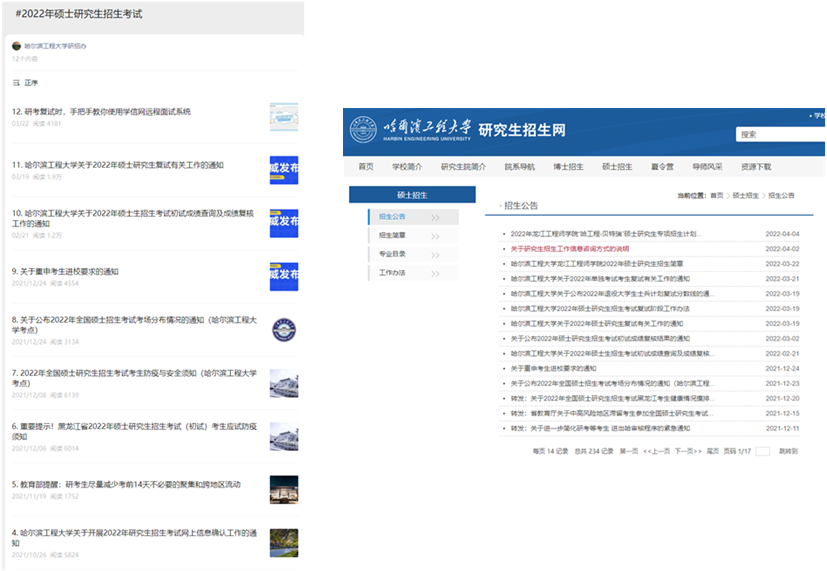
Task: Open website notice 关于重申考生进校要求的通知
Action: click(x=553, y=369)
